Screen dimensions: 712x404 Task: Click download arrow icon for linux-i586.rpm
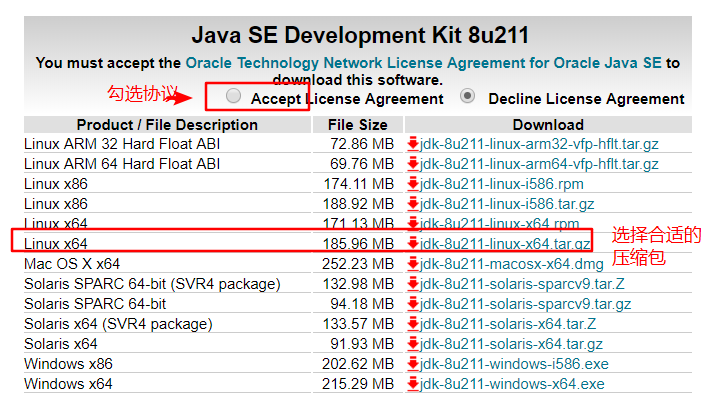click(x=413, y=183)
